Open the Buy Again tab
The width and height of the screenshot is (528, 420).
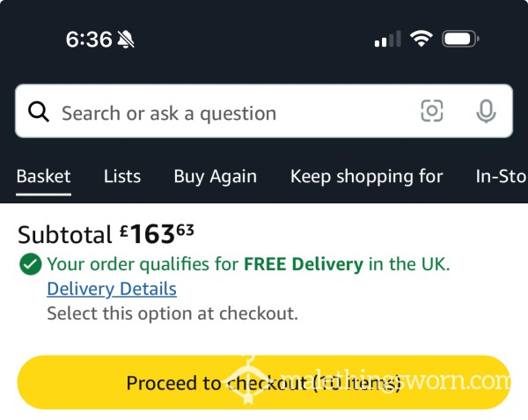[216, 176]
